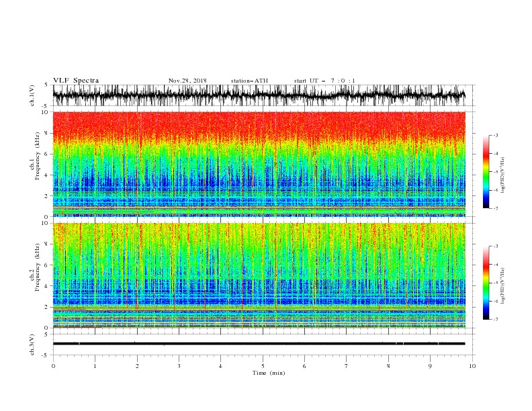This screenshot has width=532, height=411.
Task: Click the ch.1 spectrogram "10" frequency tick
Action: [x=46, y=112]
